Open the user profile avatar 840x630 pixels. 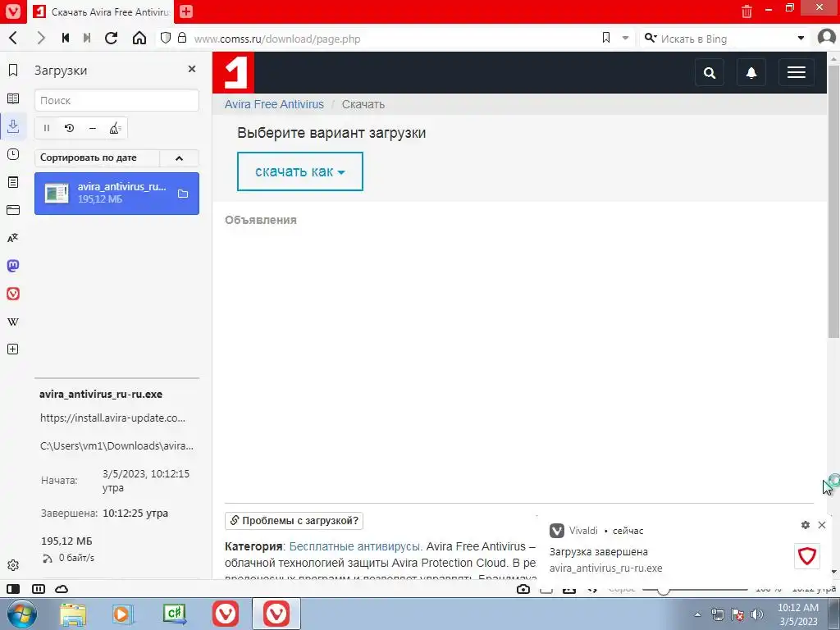tap(827, 38)
